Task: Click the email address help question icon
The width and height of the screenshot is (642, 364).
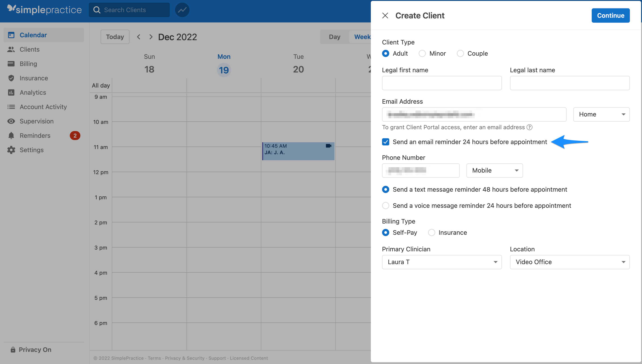Action: point(529,127)
